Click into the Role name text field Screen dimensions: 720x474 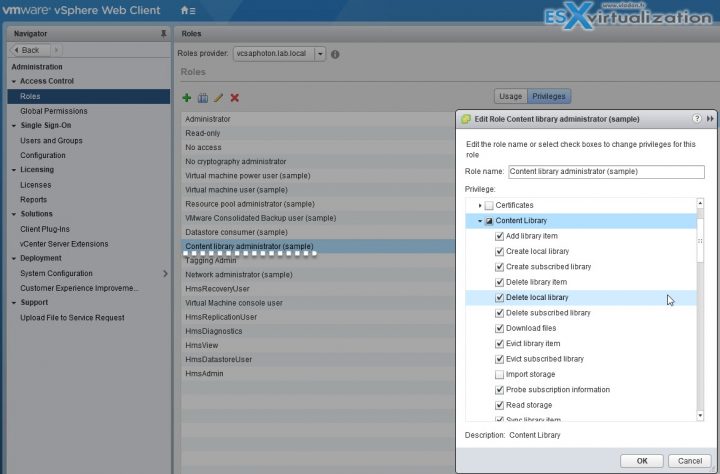tap(605, 172)
